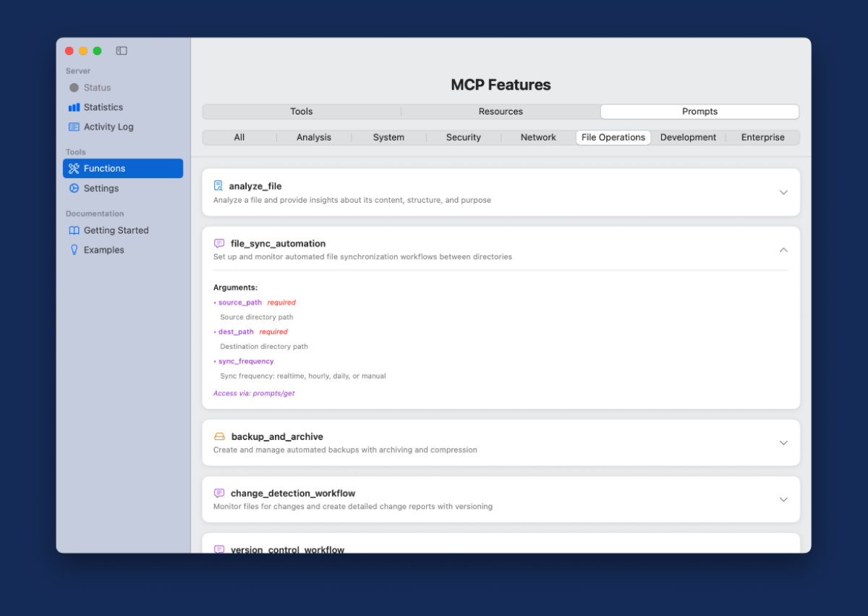Click the Activity Log list icon

[x=74, y=127]
